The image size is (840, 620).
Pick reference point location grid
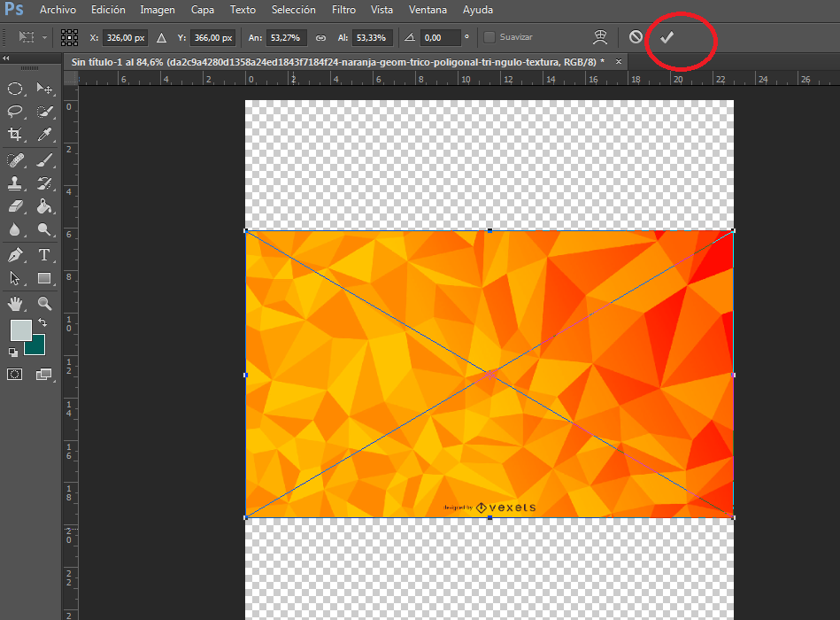click(70, 37)
